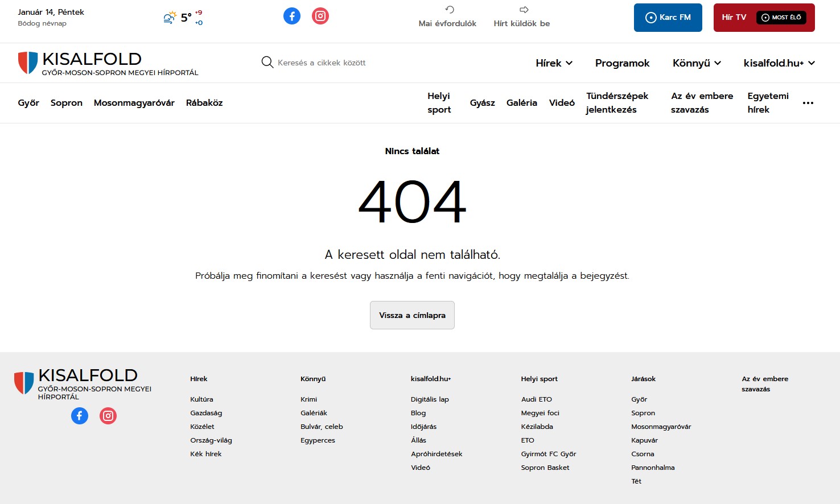Screen dimensions: 840x504
Task: Open Egyetemi hírek
Action: click(x=768, y=103)
